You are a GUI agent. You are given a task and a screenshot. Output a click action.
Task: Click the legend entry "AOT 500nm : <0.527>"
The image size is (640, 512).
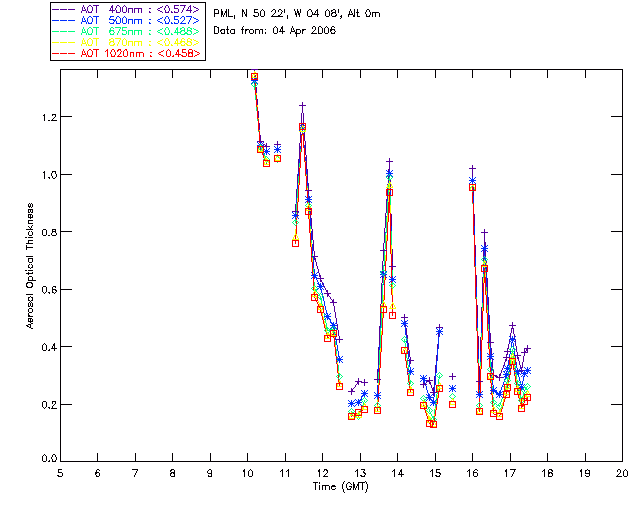pos(140,20)
